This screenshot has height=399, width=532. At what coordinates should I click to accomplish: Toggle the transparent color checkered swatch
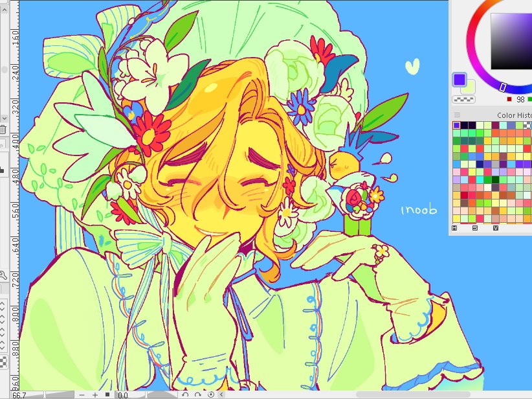coord(463,100)
